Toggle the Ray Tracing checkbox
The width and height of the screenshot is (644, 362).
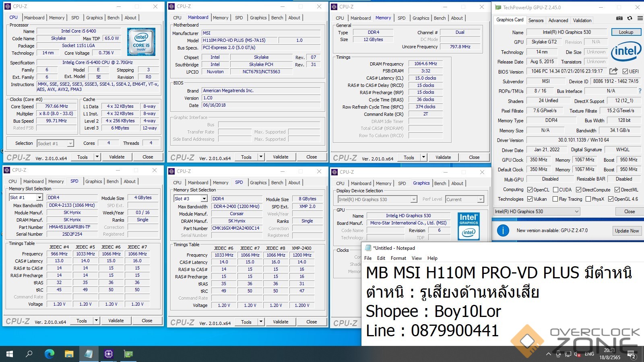point(555,199)
